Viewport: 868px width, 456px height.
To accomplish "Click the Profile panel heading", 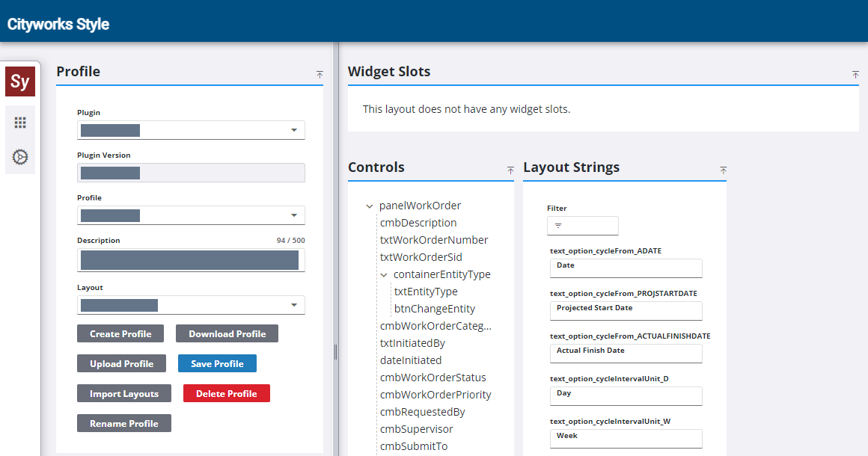I will (78, 71).
